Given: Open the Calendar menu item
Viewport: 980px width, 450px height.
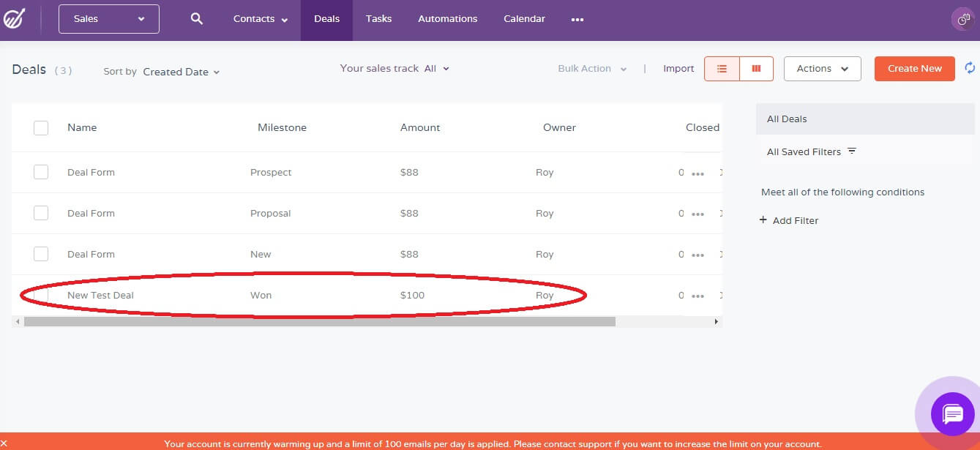Looking at the screenshot, I should (524, 19).
